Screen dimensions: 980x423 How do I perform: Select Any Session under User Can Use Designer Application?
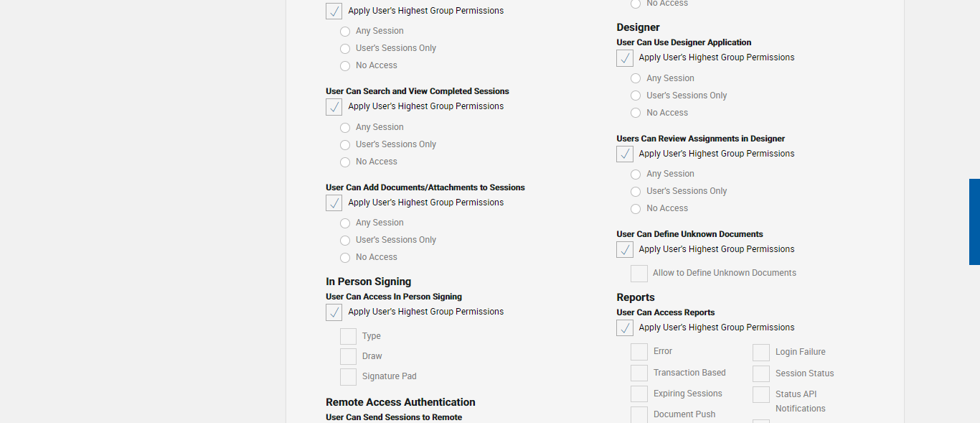[636, 78]
